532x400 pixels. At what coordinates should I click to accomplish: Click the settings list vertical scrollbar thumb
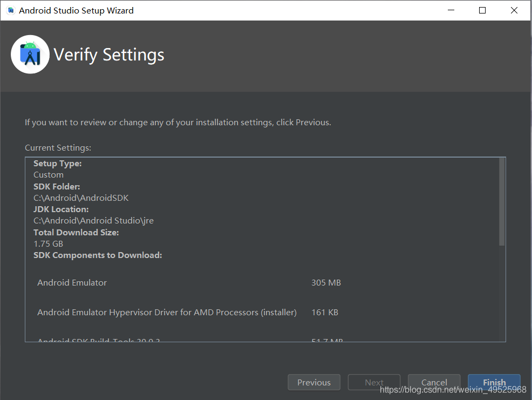(502, 201)
